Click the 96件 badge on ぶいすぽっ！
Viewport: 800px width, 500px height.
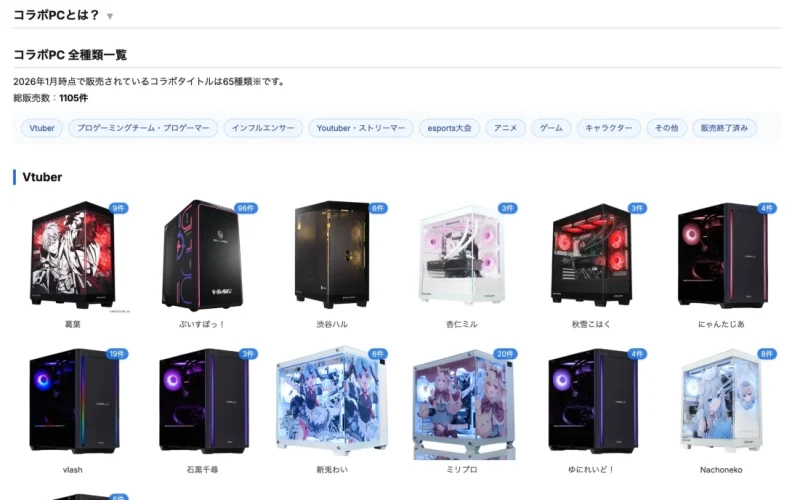(246, 208)
